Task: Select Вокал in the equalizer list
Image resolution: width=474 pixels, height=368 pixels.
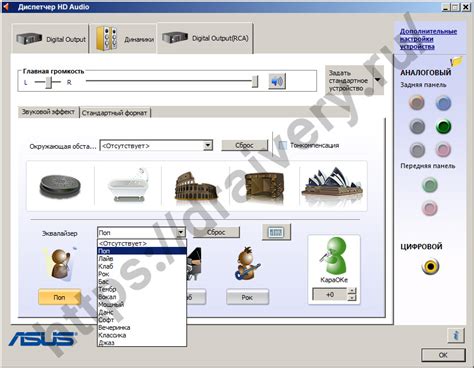Action: [x=142, y=297]
